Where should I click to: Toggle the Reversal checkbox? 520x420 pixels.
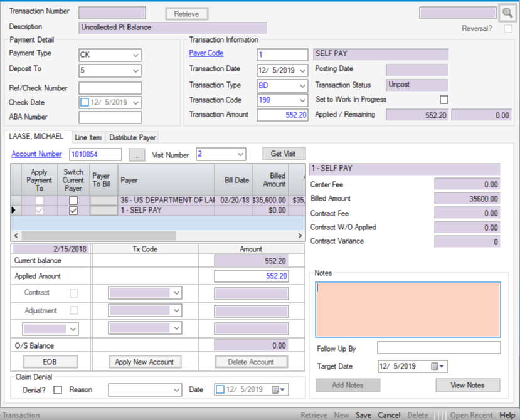coord(507,29)
